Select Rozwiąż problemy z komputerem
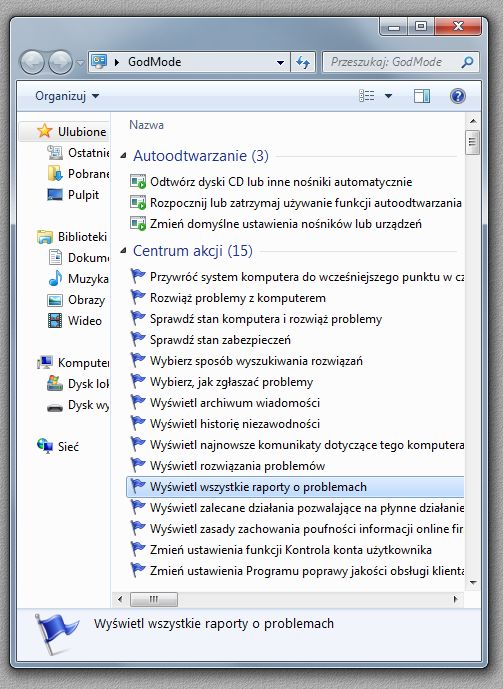This screenshot has height=689, width=503. [x=238, y=298]
